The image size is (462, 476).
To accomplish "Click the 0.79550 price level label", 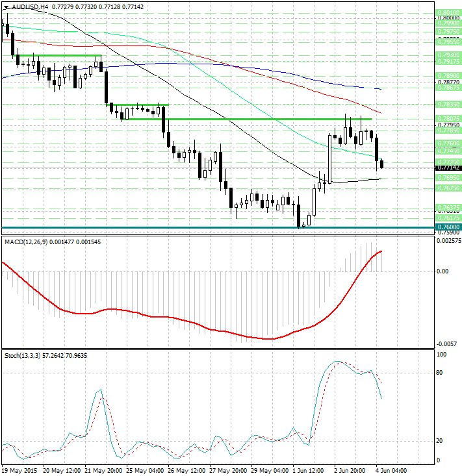I will [448, 42].
